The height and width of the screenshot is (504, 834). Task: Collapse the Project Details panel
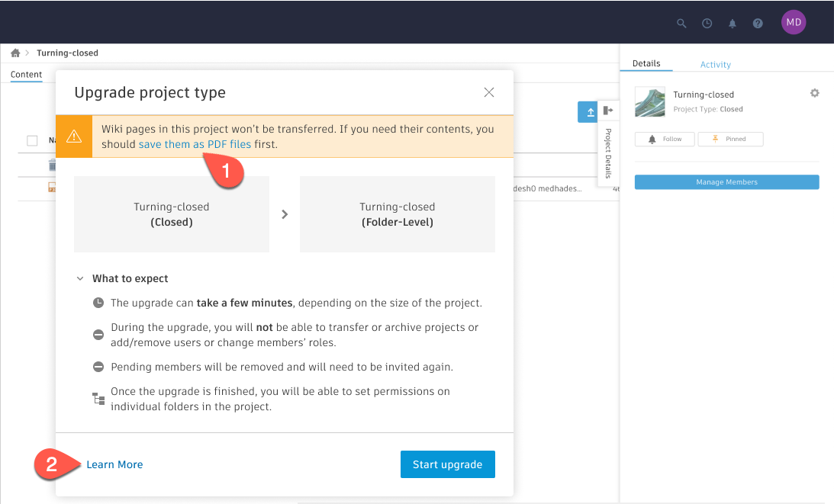coord(608,111)
